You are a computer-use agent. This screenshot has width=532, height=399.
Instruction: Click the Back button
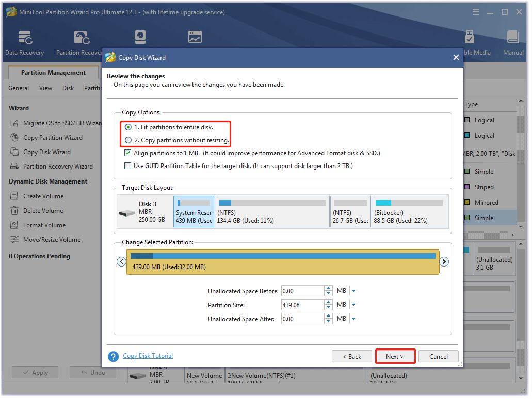pyautogui.click(x=352, y=357)
